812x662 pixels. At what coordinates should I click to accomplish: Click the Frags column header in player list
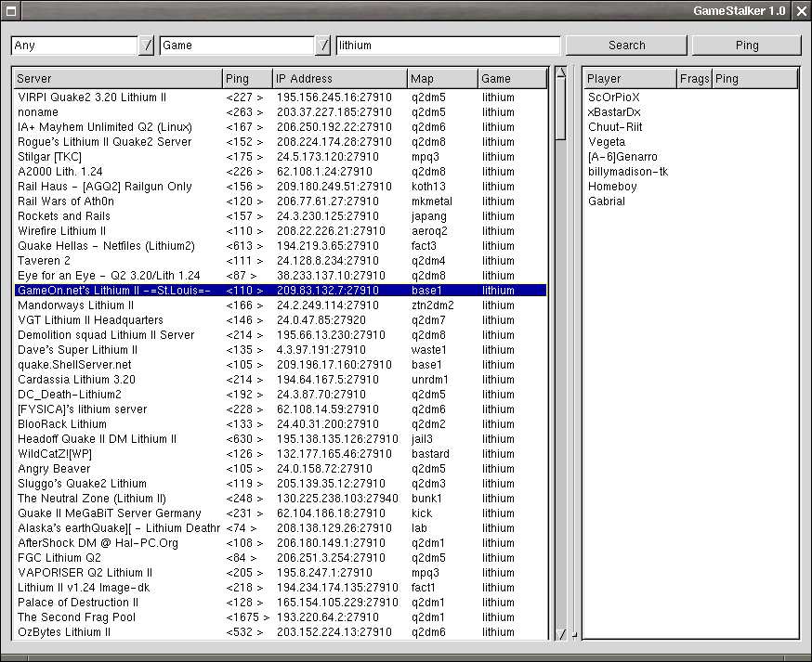[x=694, y=79]
